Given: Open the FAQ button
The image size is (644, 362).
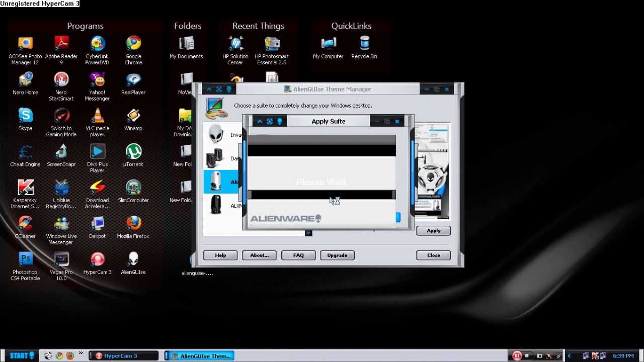Looking at the screenshot, I should coord(298,255).
